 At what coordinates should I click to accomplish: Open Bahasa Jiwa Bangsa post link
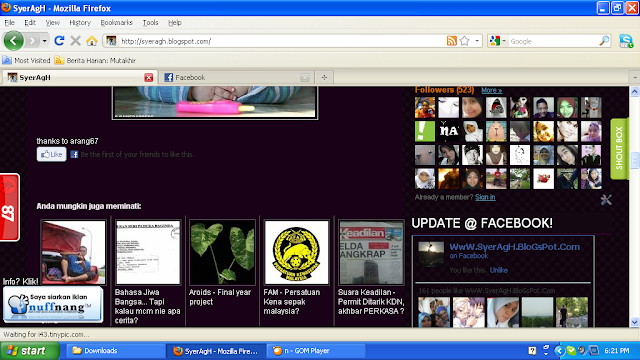(x=147, y=306)
